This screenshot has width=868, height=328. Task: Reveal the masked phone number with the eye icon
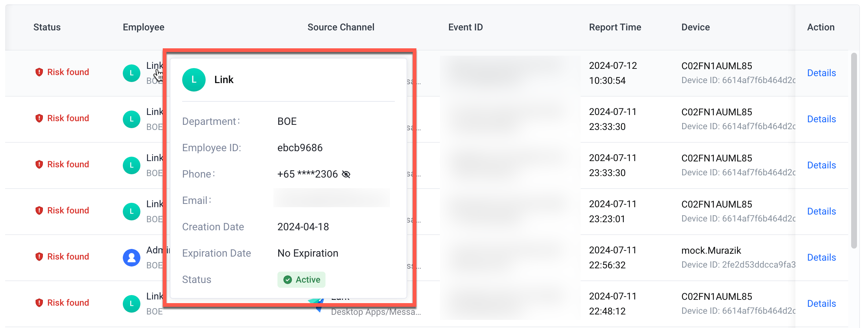coord(346,174)
